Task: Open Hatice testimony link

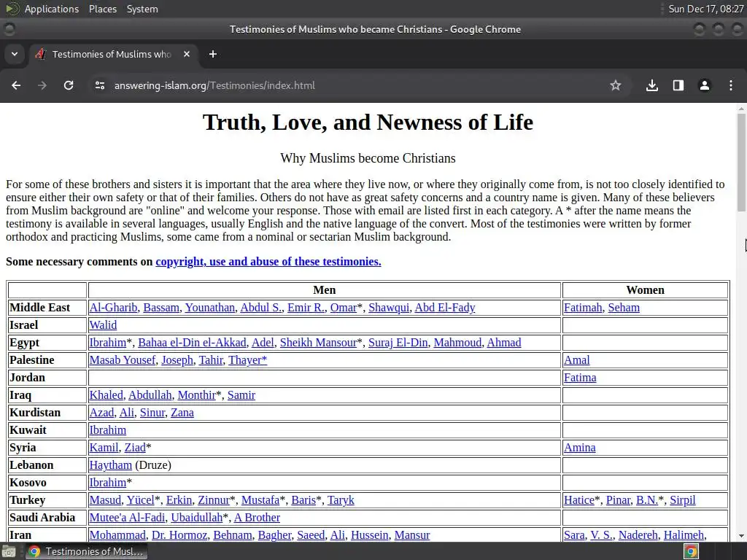Action: 579,500
